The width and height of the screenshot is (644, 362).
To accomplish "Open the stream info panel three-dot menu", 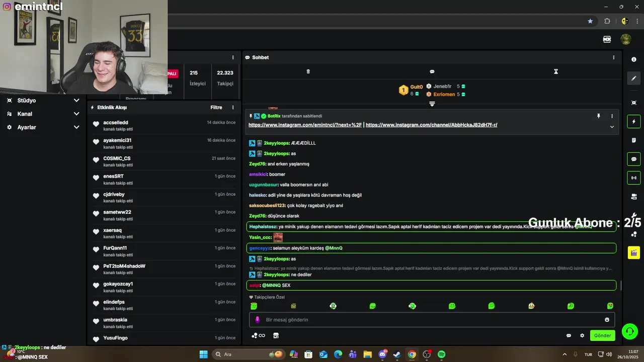I will tap(233, 57).
